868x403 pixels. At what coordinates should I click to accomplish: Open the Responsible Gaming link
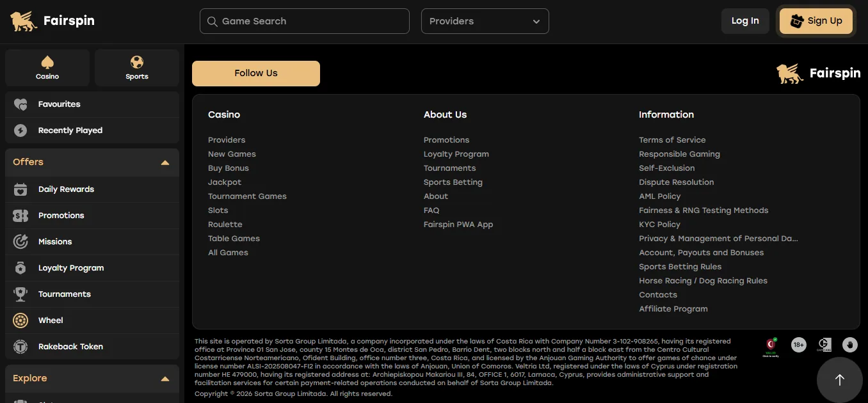[679, 154]
